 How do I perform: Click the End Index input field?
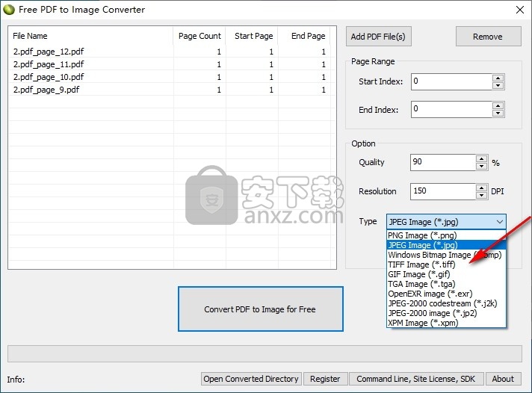click(x=451, y=109)
